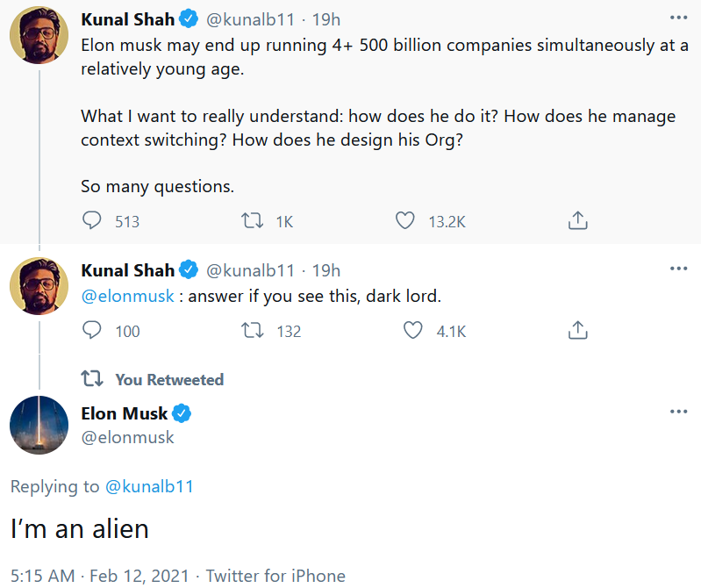Share the 'dark lord' tweet
The width and height of the screenshot is (701, 588).
577,331
